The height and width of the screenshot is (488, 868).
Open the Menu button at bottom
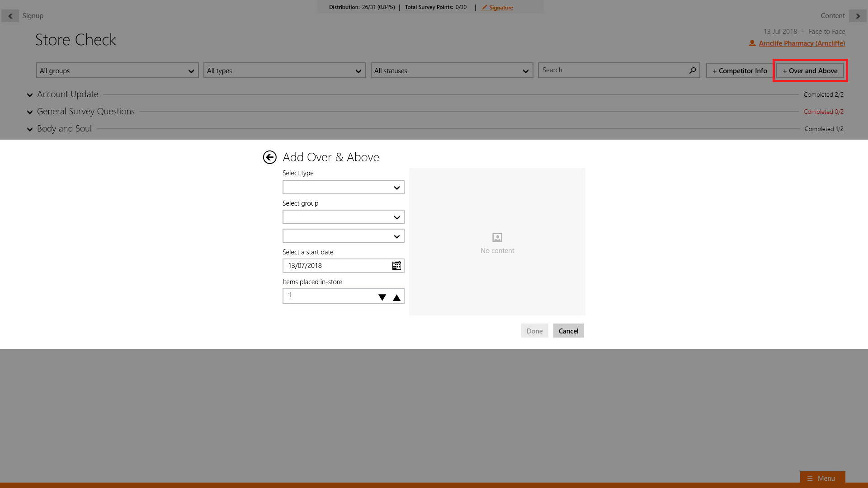822,478
